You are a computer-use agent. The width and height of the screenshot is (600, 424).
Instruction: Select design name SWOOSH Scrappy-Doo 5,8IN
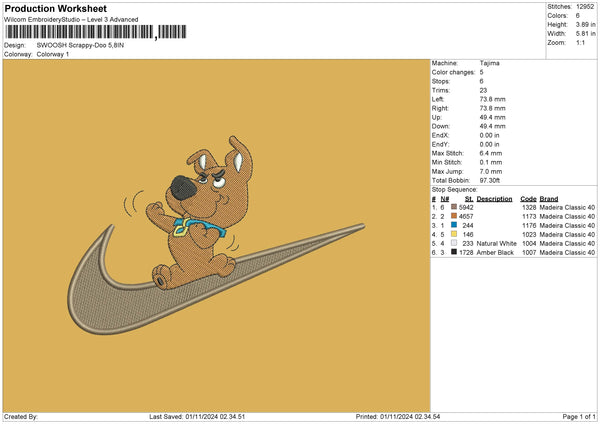pos(80,45)
